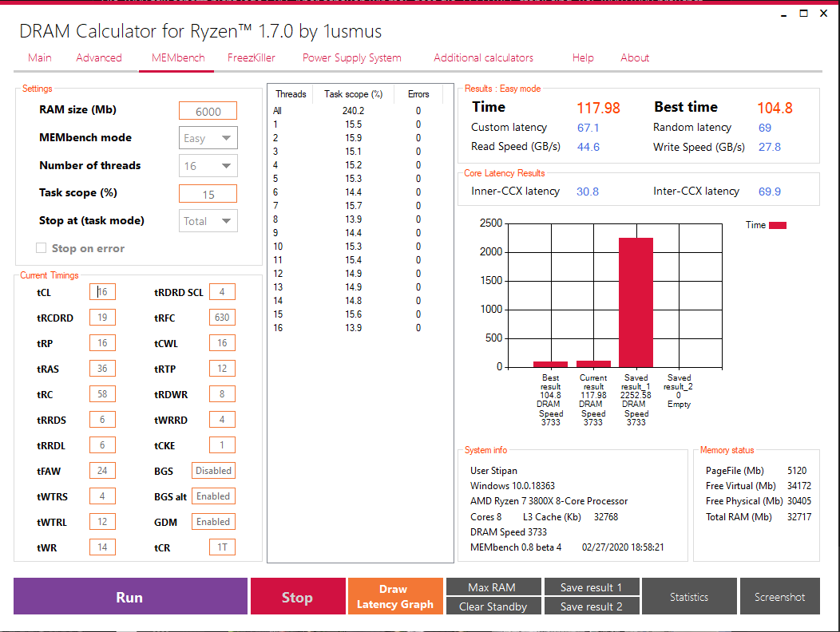
Task: Click the tRFC timing field
Action: pos(222,317)
